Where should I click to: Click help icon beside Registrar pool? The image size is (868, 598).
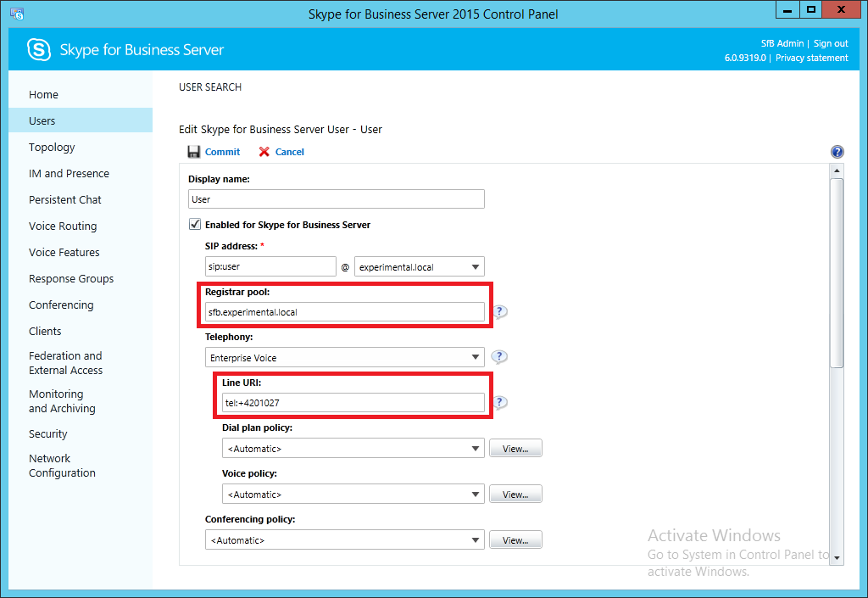point(500,311)
